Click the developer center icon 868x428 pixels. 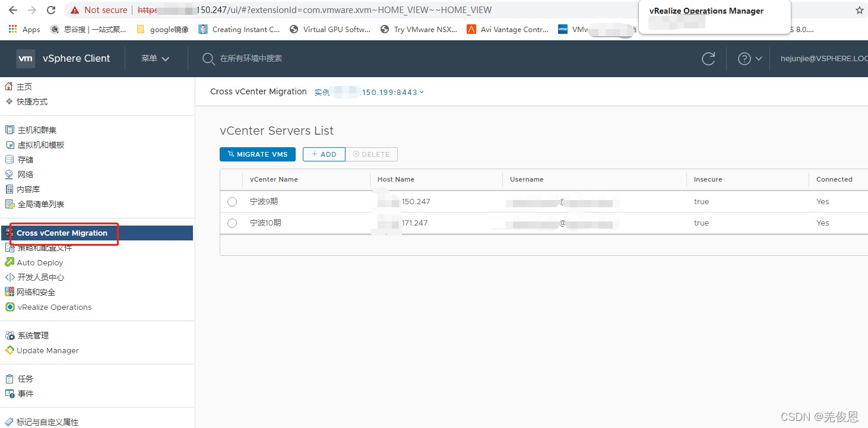point(9,277)
